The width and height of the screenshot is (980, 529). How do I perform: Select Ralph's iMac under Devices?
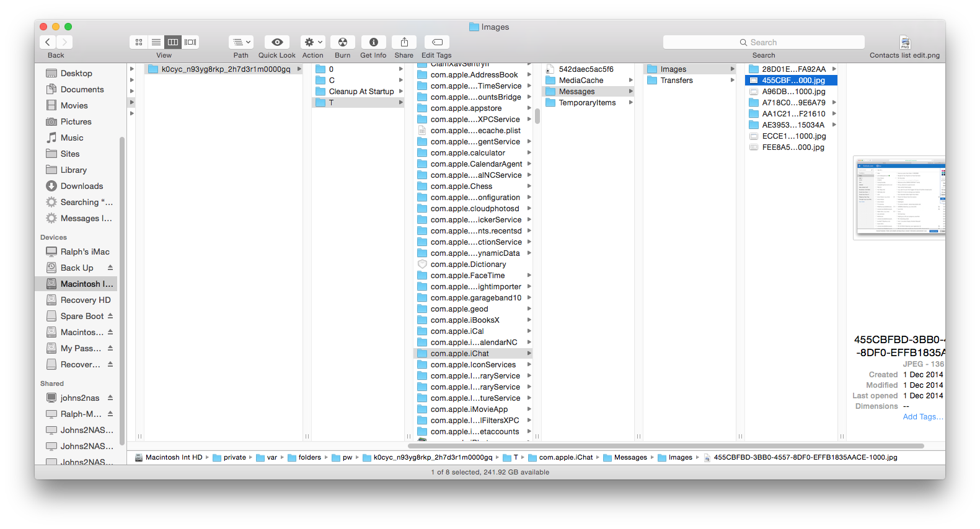pyautogui.click(x=85, y=251)
